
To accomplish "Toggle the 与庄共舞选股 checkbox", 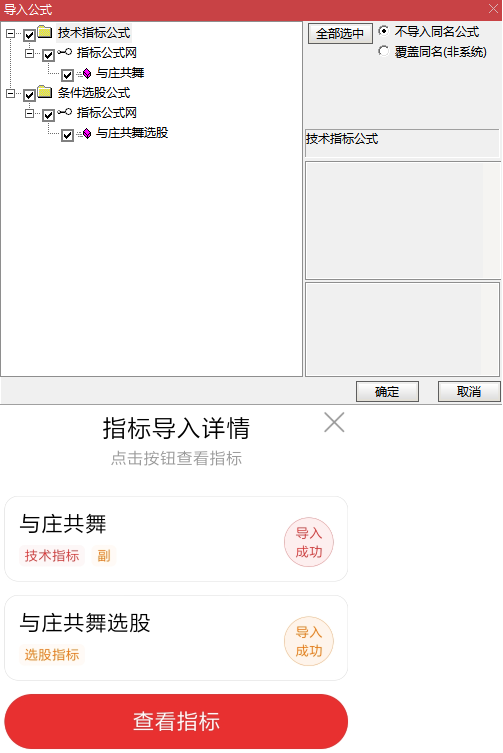I will point(67,135).
